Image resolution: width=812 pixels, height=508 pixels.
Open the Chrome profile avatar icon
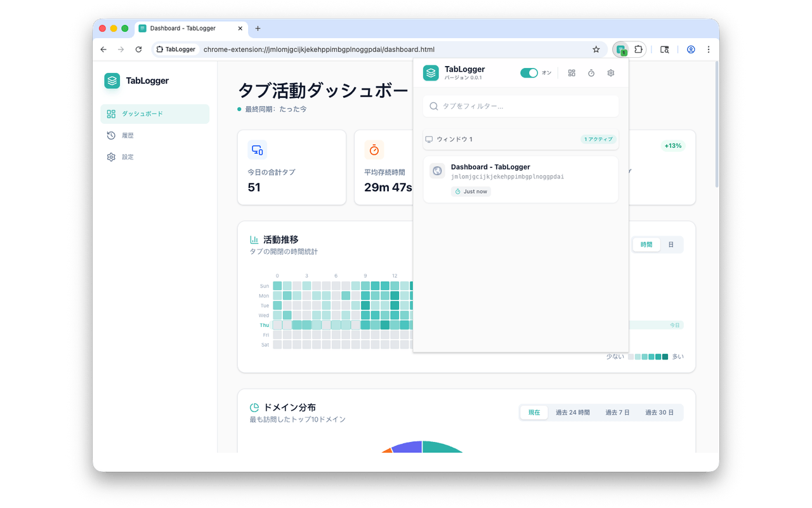coord(691,50)
